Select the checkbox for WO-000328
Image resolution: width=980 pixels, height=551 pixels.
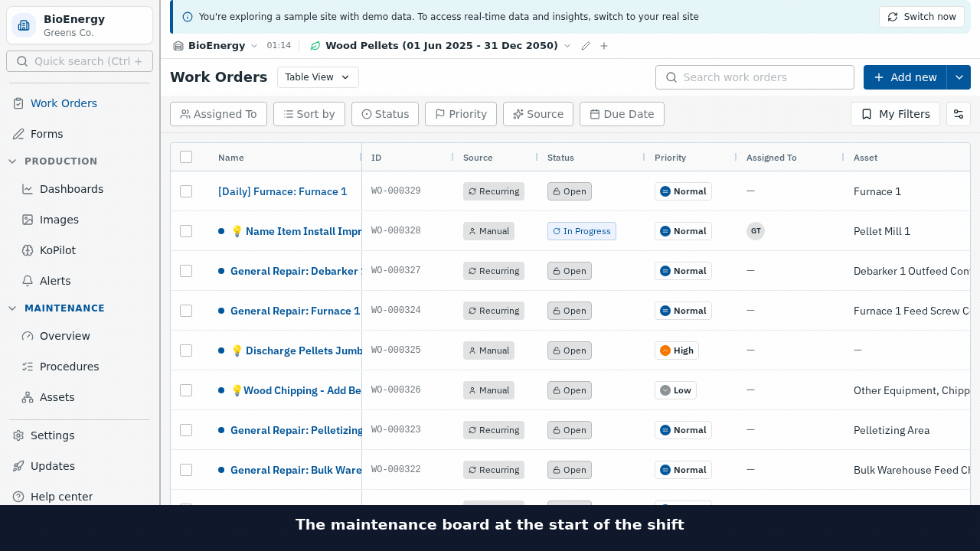(x=186, y=231)
